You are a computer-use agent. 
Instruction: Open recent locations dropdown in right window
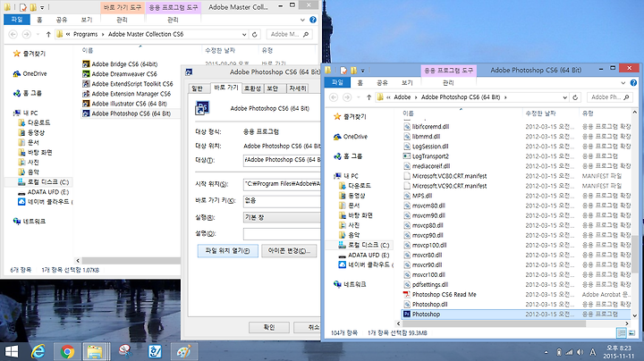click(x=358, y=97)
